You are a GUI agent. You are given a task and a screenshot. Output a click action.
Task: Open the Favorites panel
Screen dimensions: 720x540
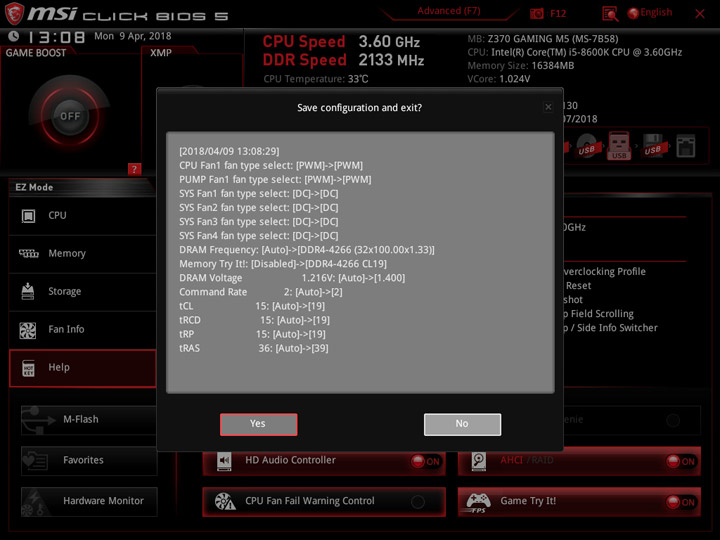[x=89, y=460]
